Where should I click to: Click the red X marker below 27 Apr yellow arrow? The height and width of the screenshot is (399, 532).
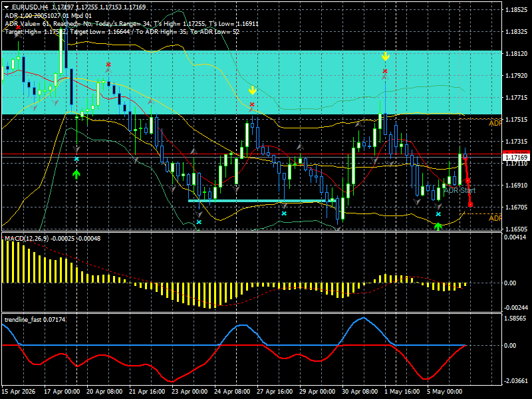tap(252, 104)
